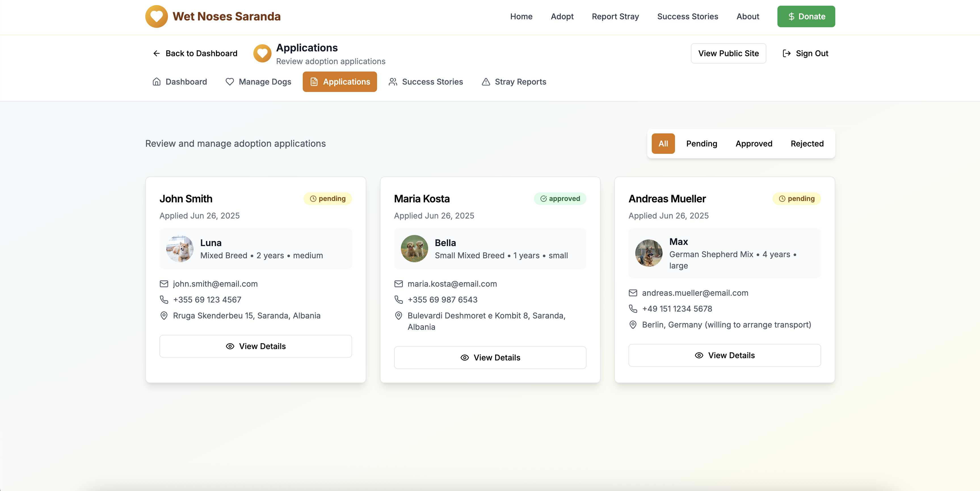Go to Adopt in top navigation
The height and width of the screenshot is (491, 980).
click(x=562, y=16)
